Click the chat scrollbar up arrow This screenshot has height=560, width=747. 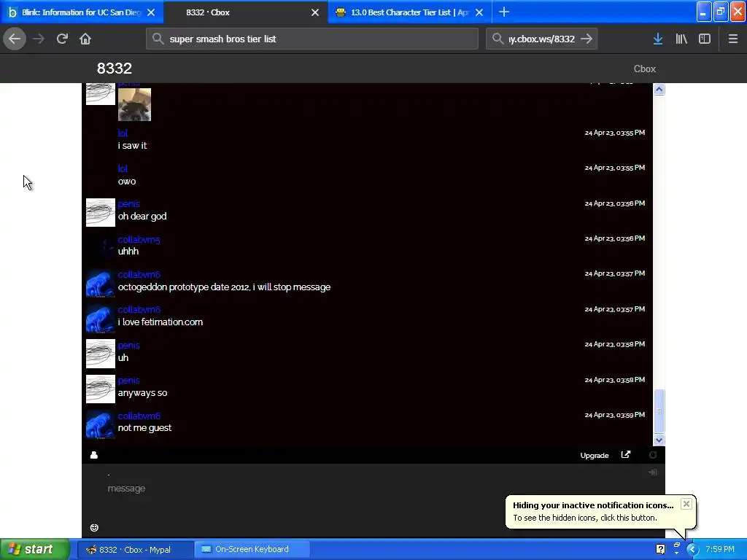click(x=659, y=90)
